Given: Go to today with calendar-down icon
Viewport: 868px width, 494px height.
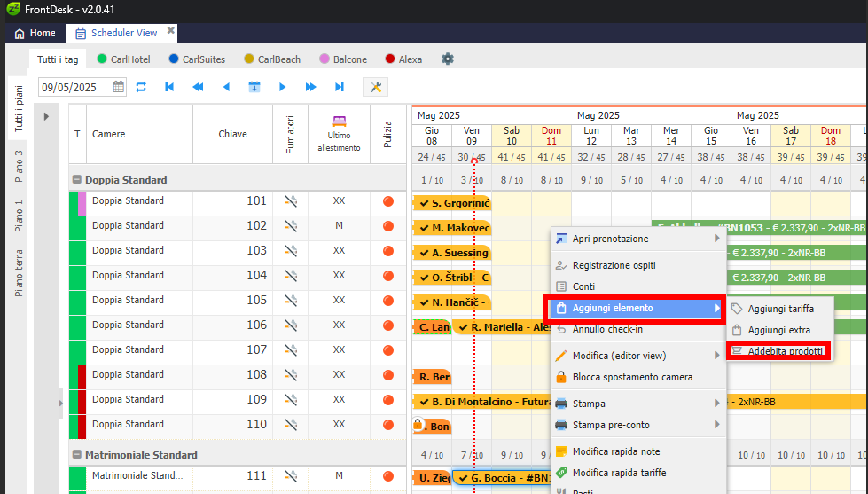Looking at the screenshot, I should [254, 87].
